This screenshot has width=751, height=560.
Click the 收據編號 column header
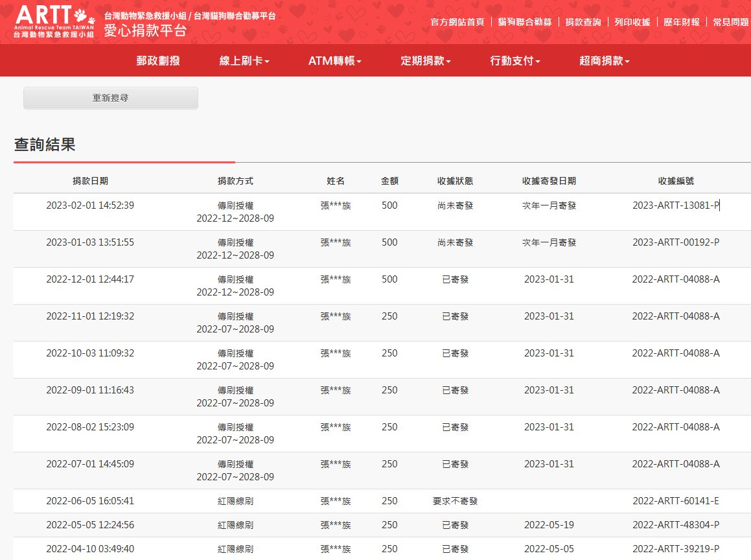point(676,181)
